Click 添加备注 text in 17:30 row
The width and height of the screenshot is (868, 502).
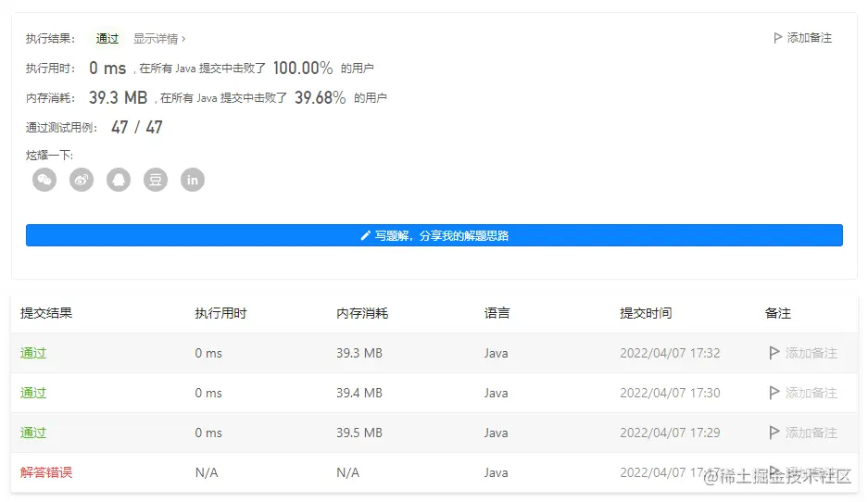click(x=811, y=393)
